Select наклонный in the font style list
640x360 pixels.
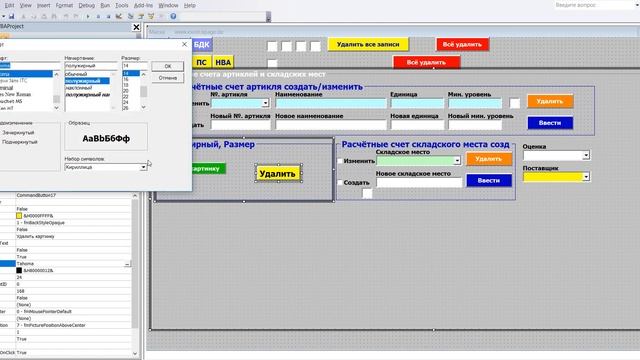coord(79,88)
